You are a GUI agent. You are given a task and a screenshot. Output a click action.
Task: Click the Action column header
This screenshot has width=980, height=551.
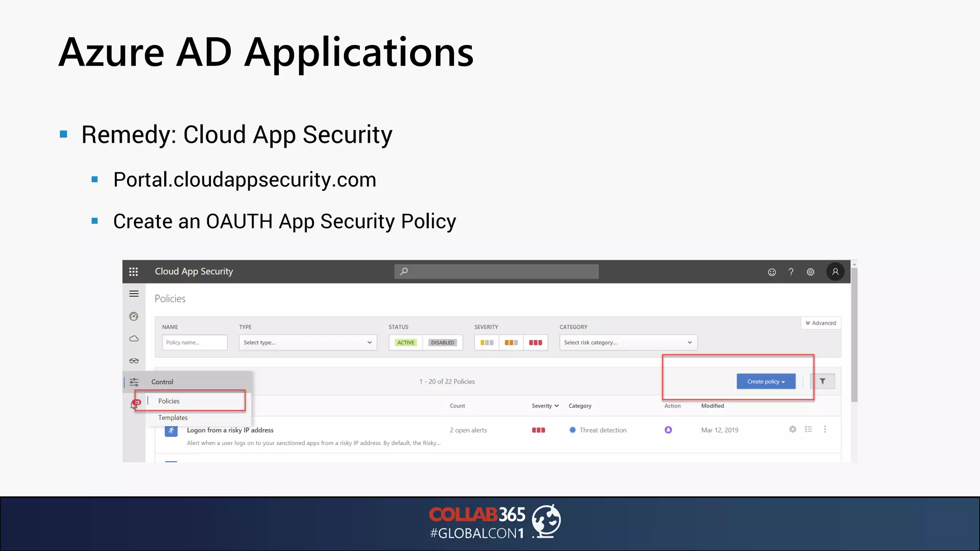click(x=672, y=406)
